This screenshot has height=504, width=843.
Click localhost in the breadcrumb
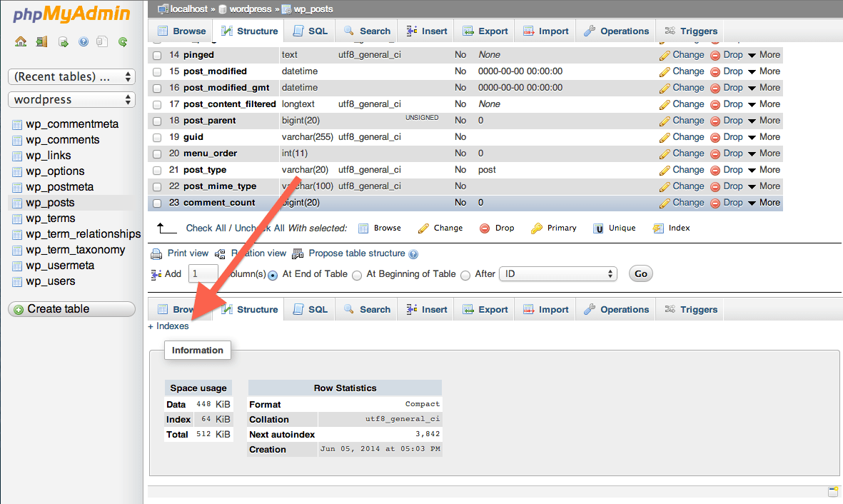point(188,9)
